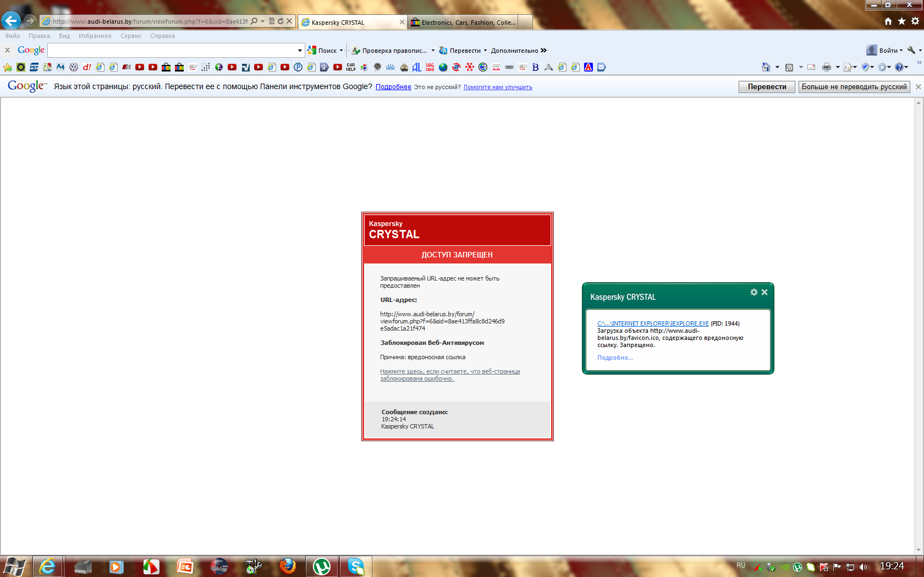
Task: Click the address bar URL field
Action: tap(150, 21)
